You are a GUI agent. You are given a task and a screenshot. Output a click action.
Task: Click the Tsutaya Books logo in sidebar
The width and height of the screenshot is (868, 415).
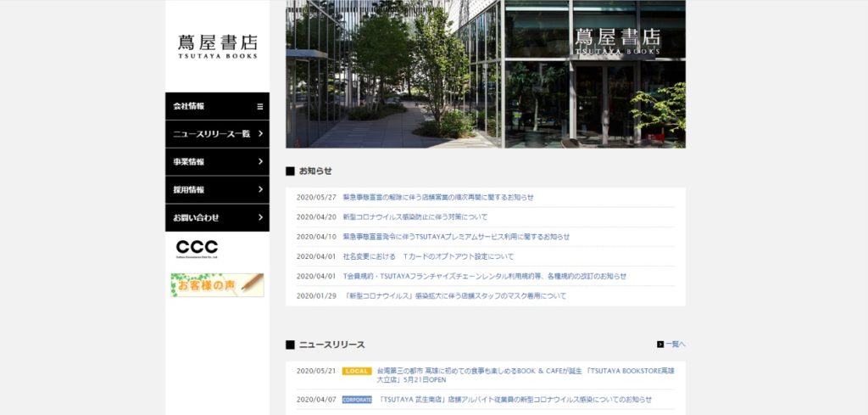coord(217,46)
